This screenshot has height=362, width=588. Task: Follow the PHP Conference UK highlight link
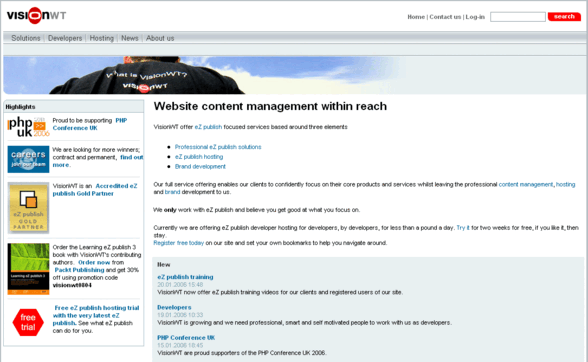coord(90,124)
